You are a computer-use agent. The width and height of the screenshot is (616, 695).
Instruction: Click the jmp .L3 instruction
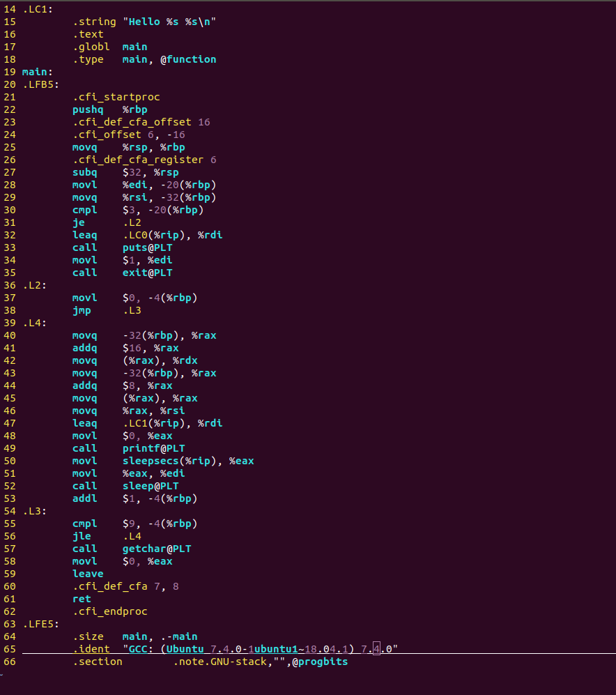pos(107,310)
